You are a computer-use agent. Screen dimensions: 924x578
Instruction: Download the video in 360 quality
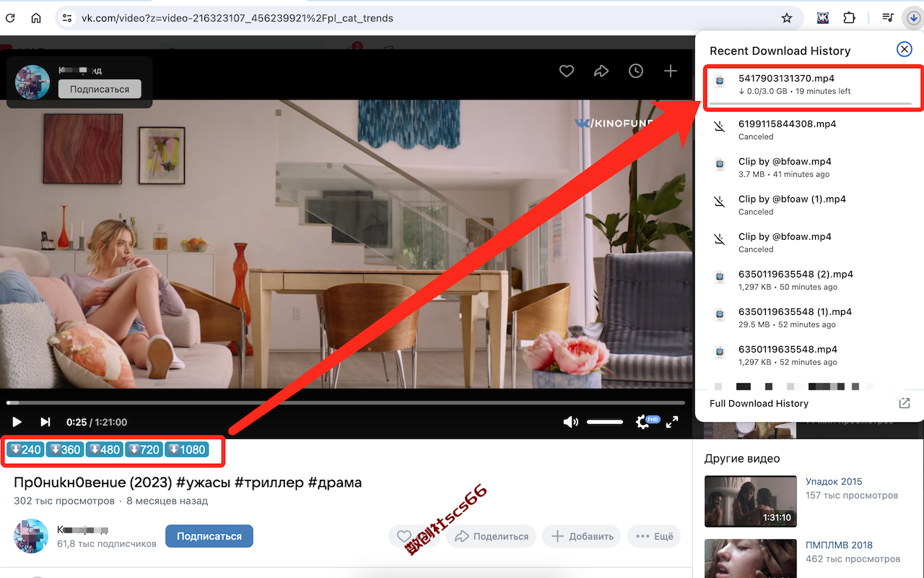point(65,449)
